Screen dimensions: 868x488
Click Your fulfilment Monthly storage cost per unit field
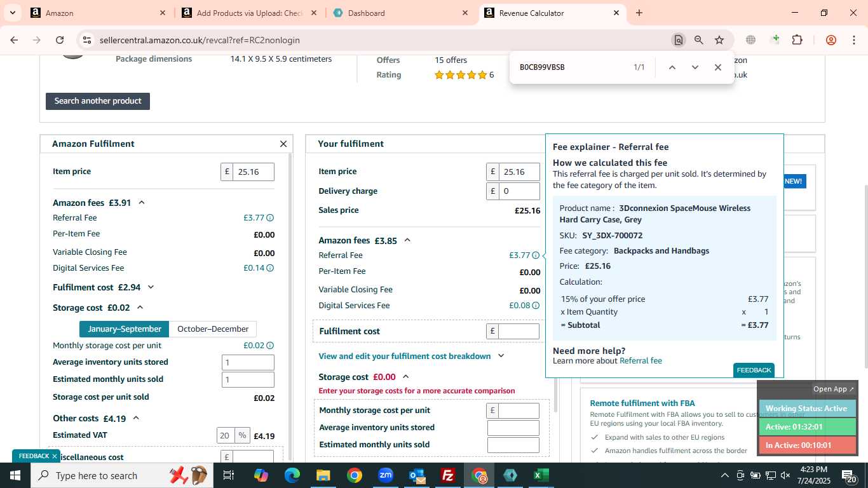(519, 410)
